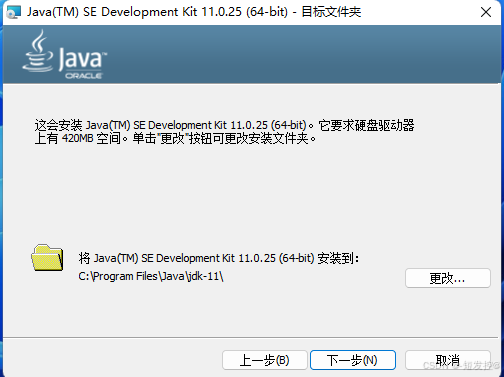Click the installer icon in the title bar
The image size is (504, 377).
pyautogui.click(x=14, y=12)
